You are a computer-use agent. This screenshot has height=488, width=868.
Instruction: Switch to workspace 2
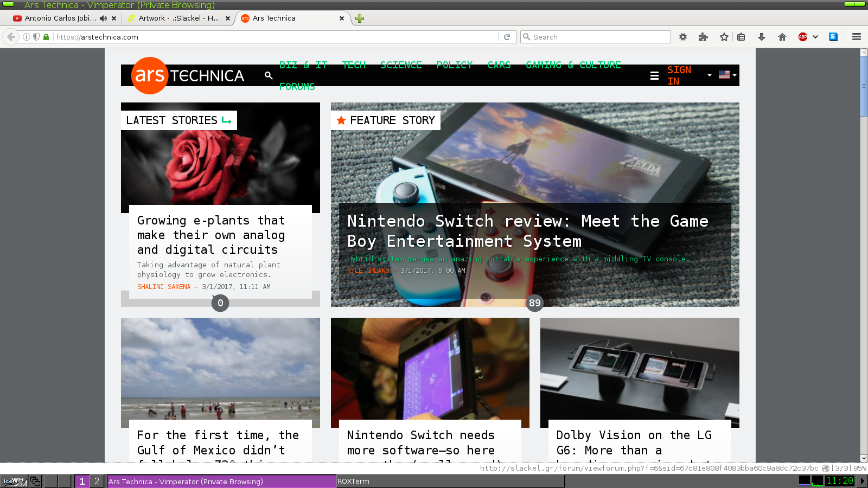point(97,481)
